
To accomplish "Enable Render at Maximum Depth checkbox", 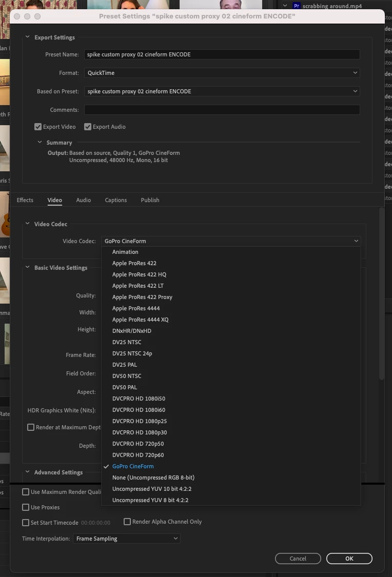I will [31, 427].
